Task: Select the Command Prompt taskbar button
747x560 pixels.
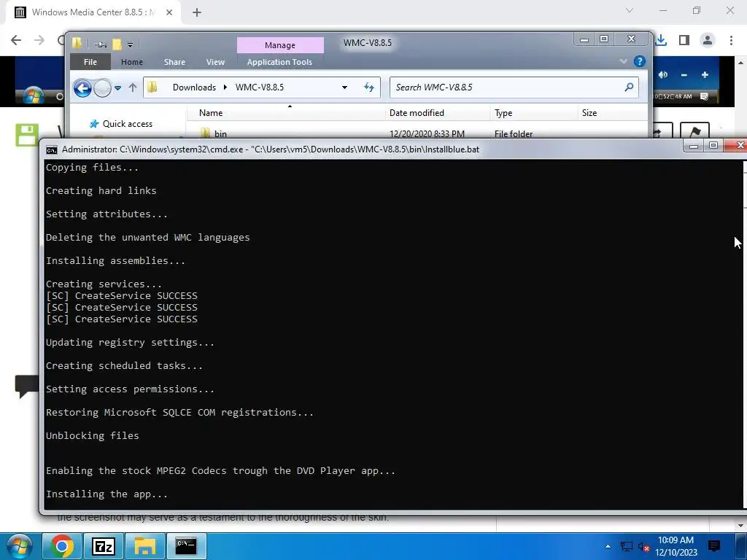Action: 186,546
